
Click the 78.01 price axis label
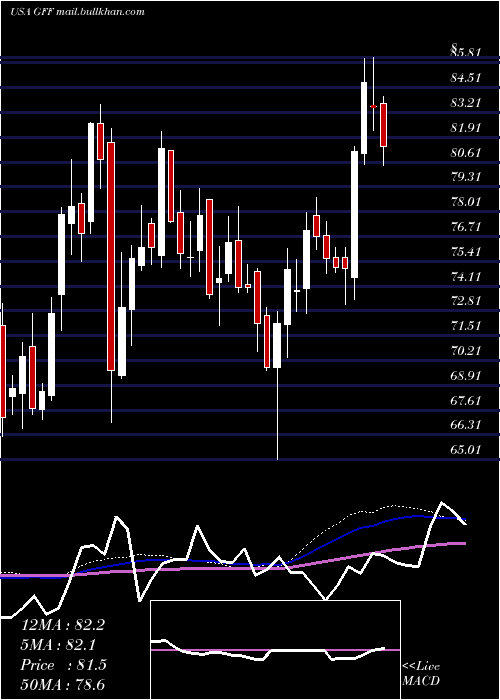[x=465, y=202]
